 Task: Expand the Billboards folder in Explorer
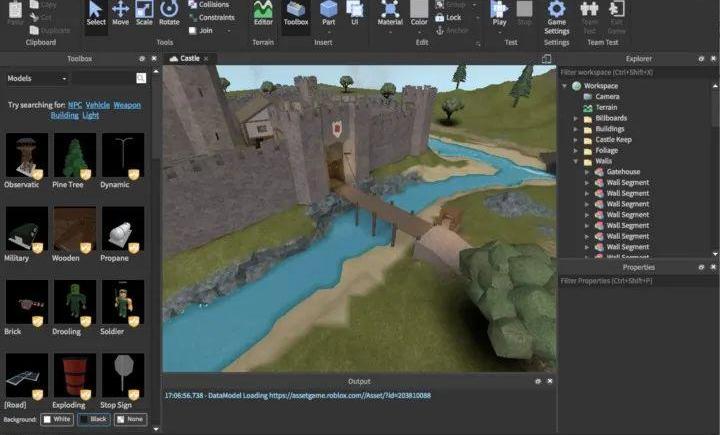[x=575, y=118]
